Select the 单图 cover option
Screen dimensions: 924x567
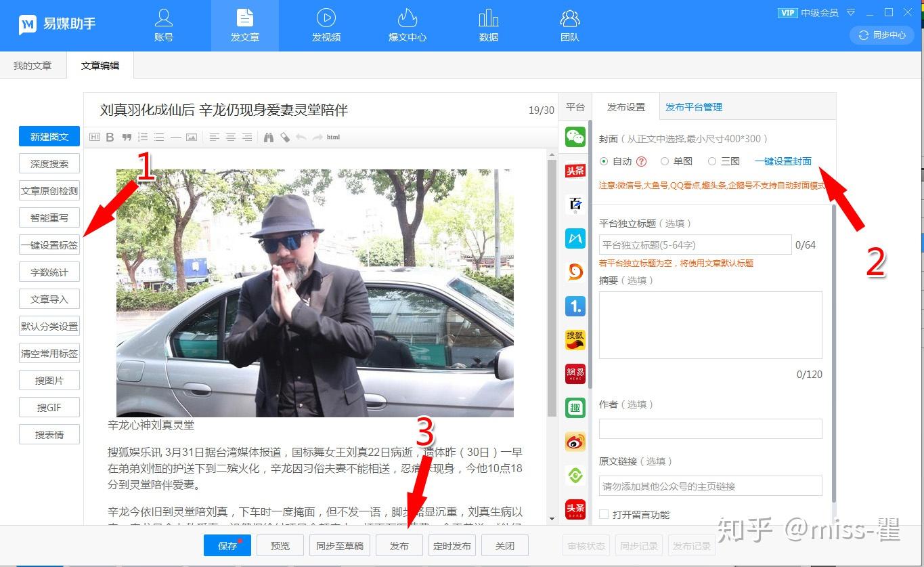[x=665, y=161]
